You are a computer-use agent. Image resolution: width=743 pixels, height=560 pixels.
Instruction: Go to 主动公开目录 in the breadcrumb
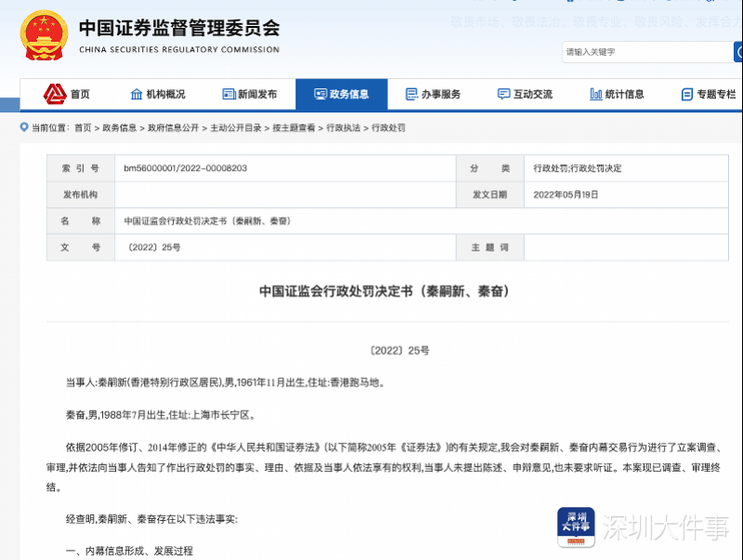236,128
